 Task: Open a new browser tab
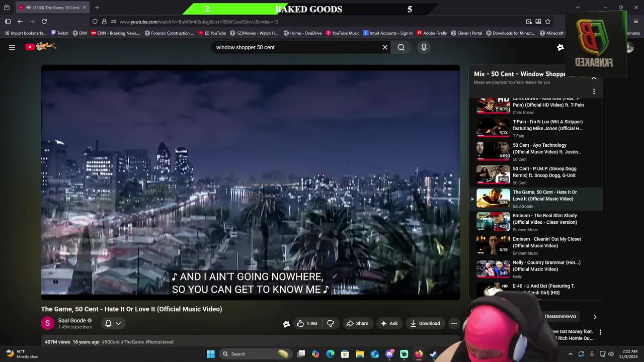97,8
